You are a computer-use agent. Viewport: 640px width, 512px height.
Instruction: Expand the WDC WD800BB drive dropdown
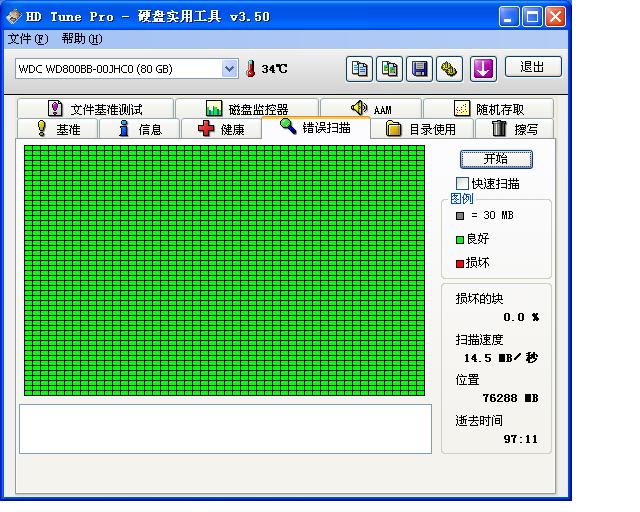230,69
